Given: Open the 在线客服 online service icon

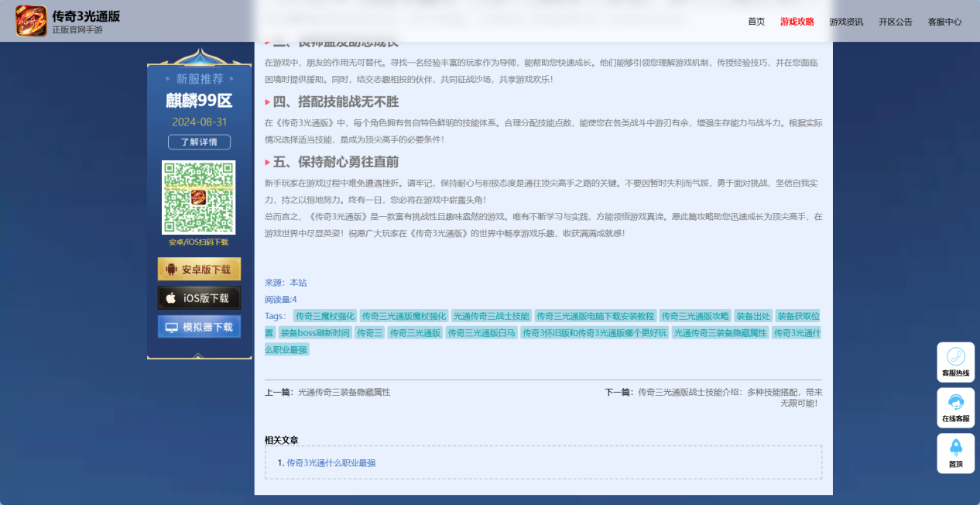Looking at the screenshot, I should pyautogui.click(x=955, y=404).
